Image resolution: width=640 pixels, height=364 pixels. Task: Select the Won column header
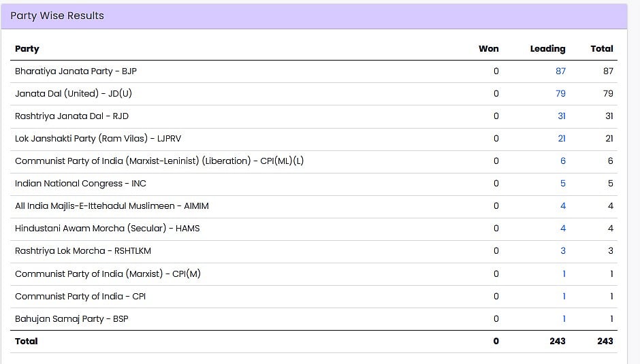tap(488, 49)
